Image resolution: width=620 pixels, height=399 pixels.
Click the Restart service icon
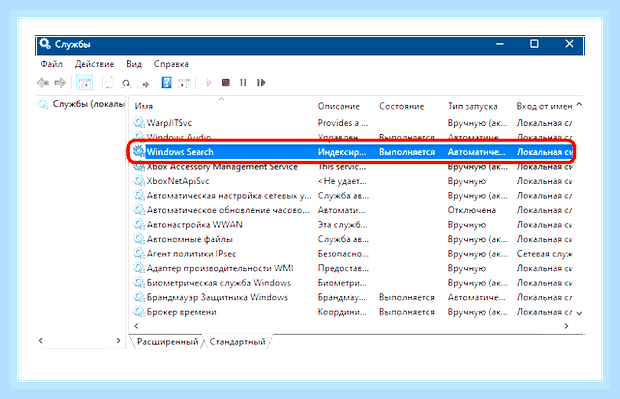[261, 82]
